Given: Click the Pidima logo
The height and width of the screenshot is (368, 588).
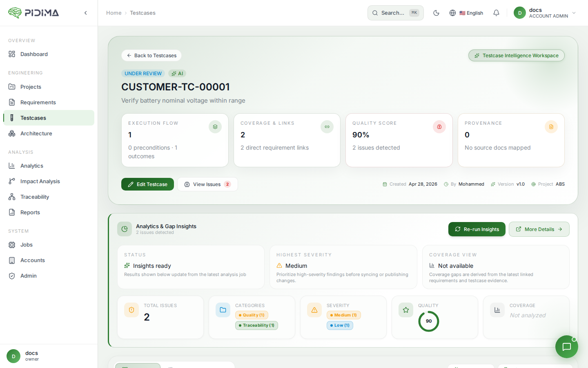Looking at the screenshot, I should point(33,13).
